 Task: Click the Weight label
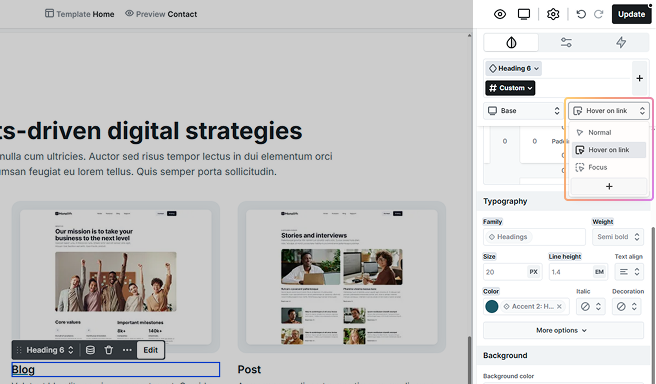point(602,222)
